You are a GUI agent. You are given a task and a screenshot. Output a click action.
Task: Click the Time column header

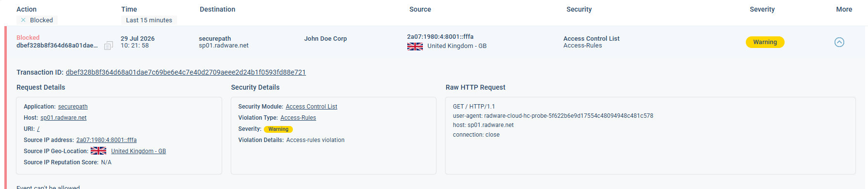click(x=129, y=9)
